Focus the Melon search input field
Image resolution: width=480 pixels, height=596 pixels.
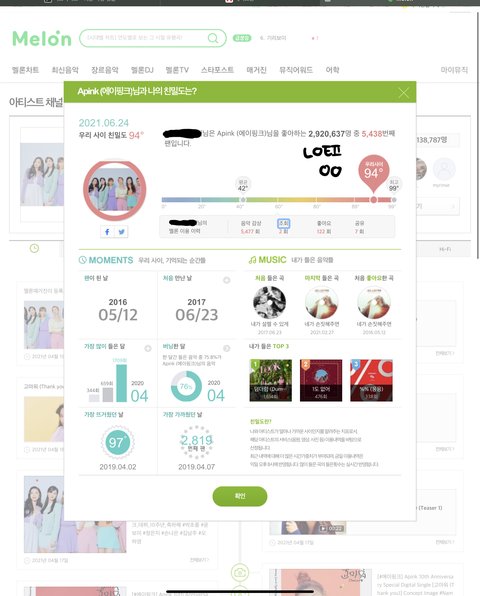(x=146, y=38)
